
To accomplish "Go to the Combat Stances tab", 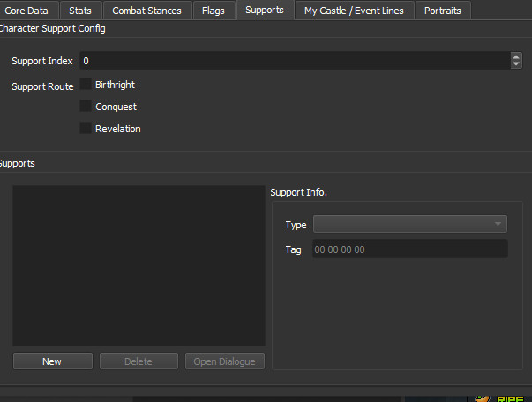I will [x=146, y=11].
